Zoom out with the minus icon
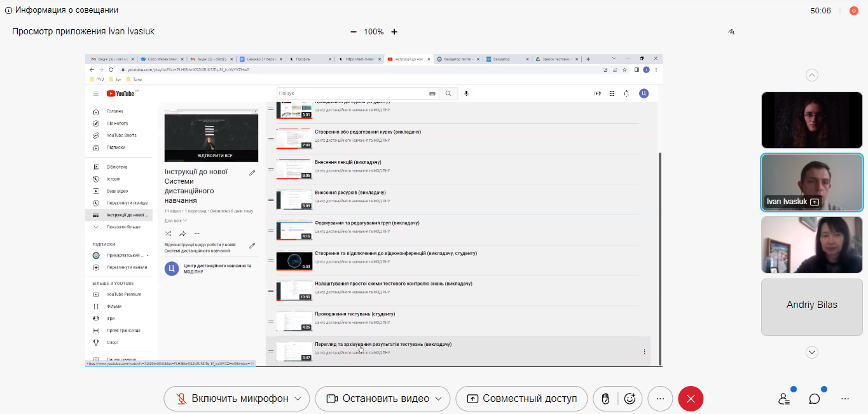 pyautogui.click(x=354, y=32)
